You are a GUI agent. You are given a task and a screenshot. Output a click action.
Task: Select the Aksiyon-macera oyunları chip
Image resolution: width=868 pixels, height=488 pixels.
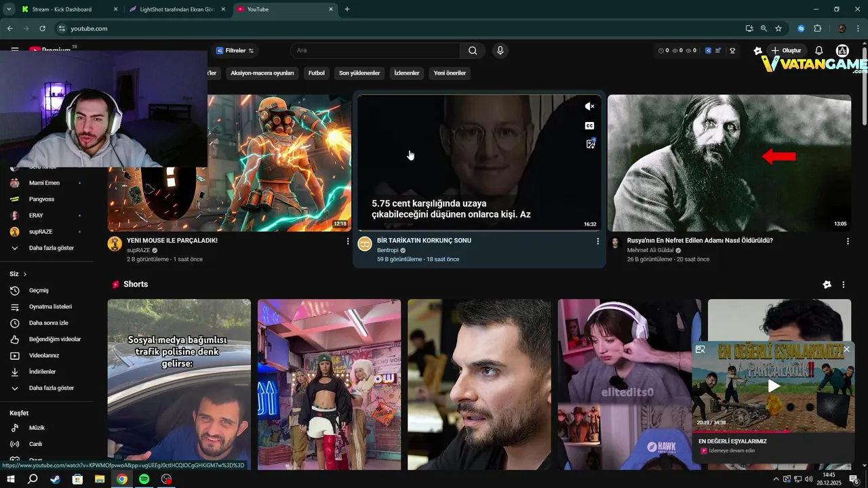(x=262, y=73)
